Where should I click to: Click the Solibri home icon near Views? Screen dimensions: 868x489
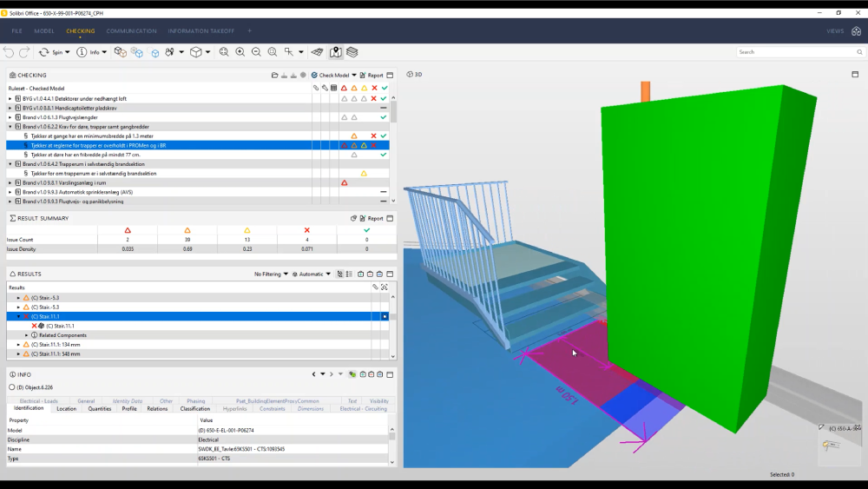point(857,31)
